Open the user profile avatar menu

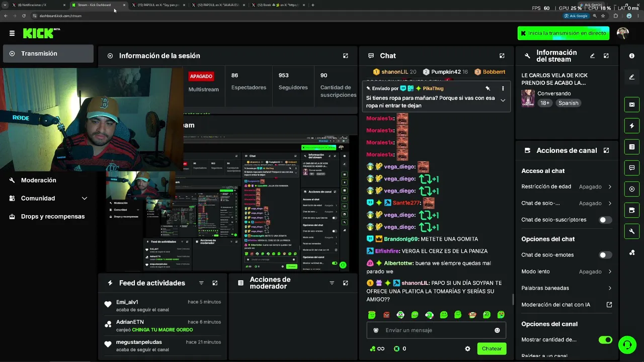point(623,33)
